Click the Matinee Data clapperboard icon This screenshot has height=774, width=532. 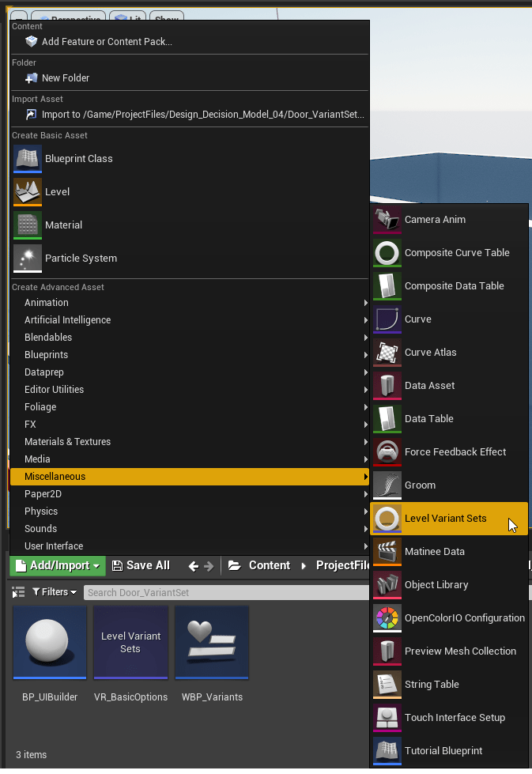(x=387, y=552)
